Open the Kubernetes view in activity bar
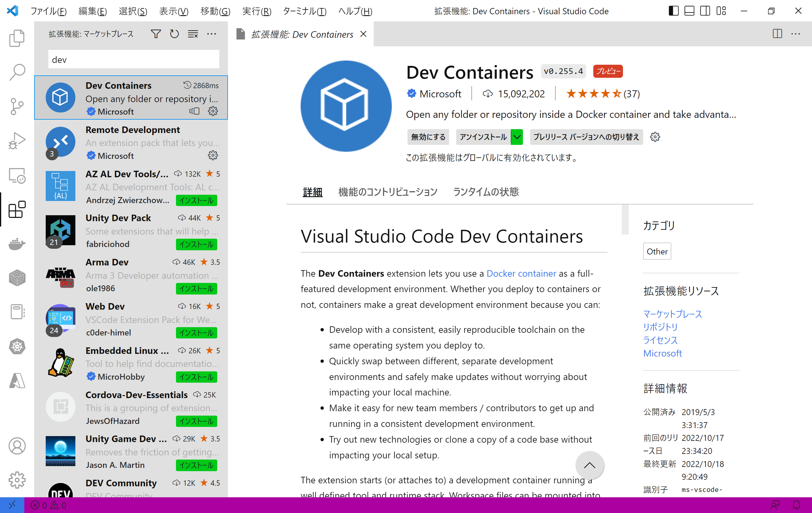 pyautogui.click(x=17, y=346)
